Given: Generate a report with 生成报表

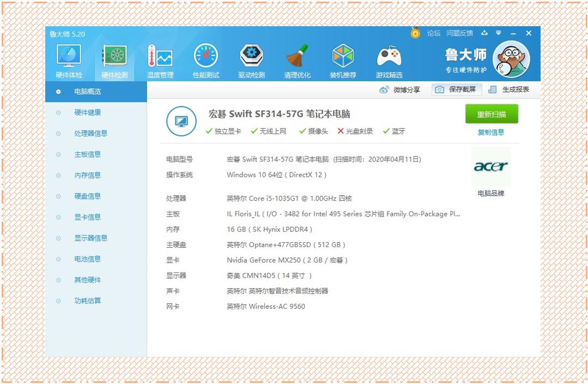Looking at the screenshot, I should pyautogui.click(x=514, y=89).
